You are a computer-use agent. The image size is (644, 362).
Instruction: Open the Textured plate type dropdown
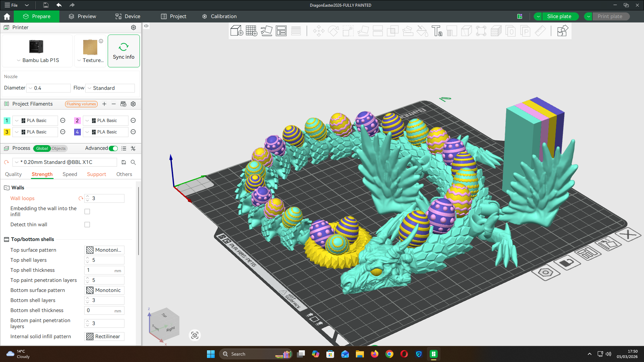pyautogui.click(x=90, y=60)
